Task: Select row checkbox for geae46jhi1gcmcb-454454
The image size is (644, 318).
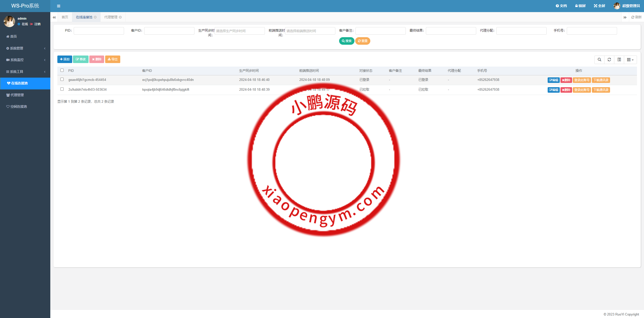Action: [62, 79]
